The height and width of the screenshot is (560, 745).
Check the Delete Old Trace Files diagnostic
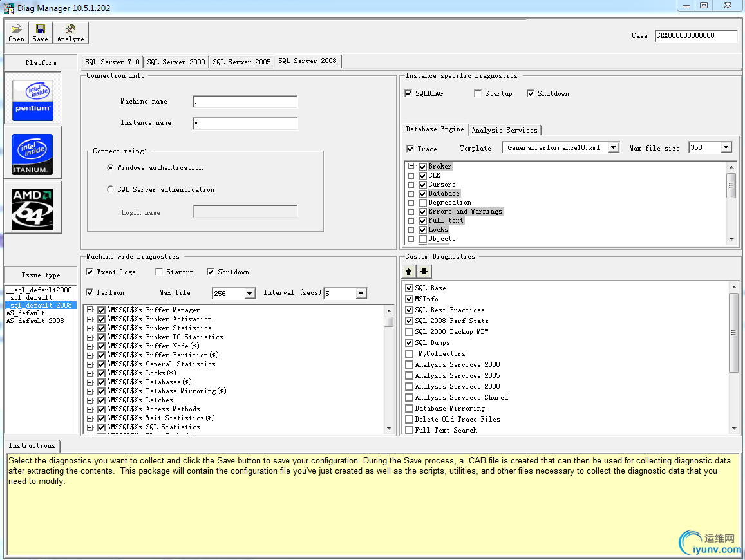click(x=409, y=419)
